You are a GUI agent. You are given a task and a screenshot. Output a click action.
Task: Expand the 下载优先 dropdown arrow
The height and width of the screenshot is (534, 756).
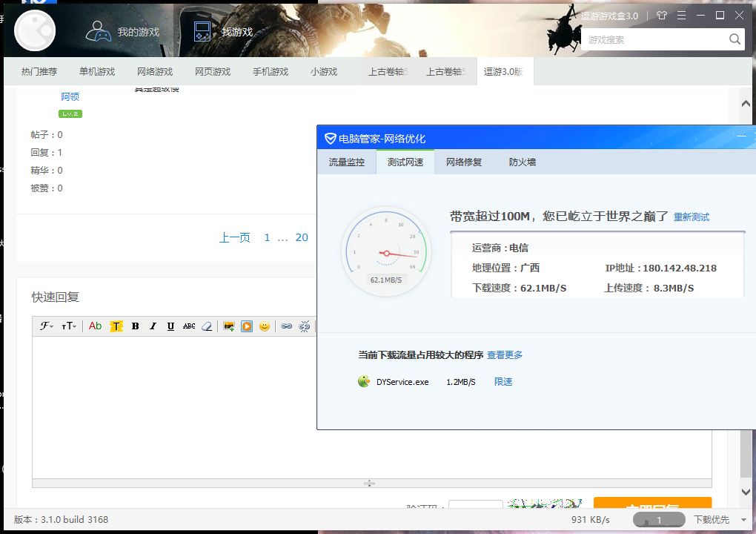point(743,519)
